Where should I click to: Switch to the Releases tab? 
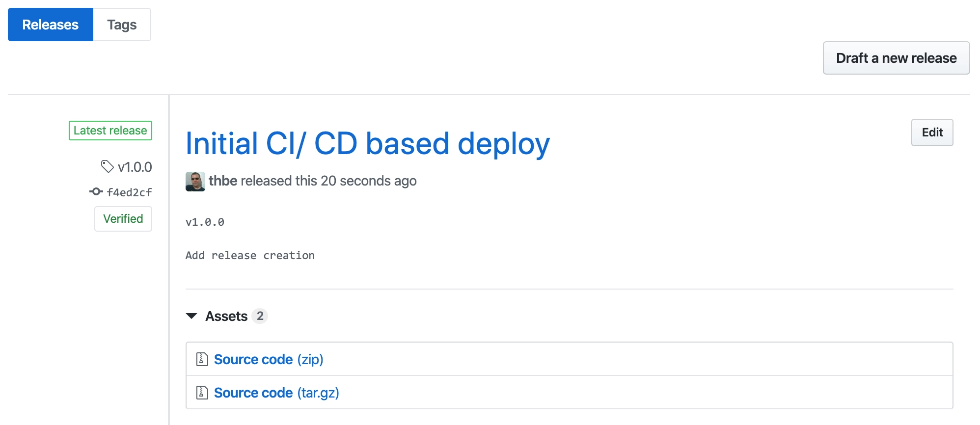point(51,25)
